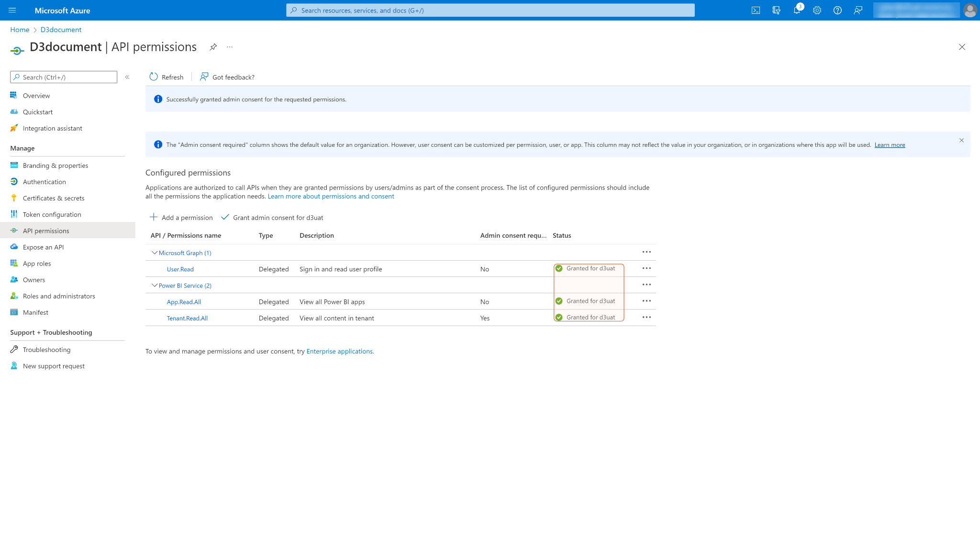Click Add a permission
Viewport: 980px width, 551px height.
tap(181, 218)
